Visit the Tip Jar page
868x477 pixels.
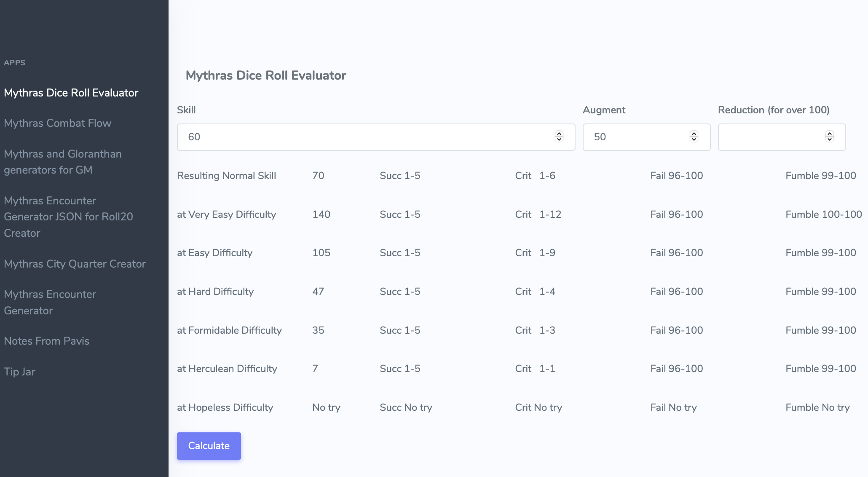coord(19,372)
